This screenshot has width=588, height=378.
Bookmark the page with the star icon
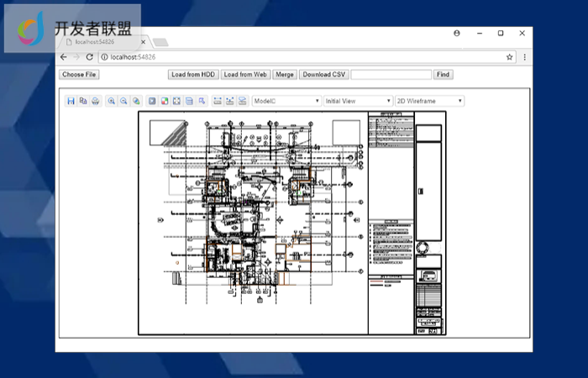(x=509, y=57)
